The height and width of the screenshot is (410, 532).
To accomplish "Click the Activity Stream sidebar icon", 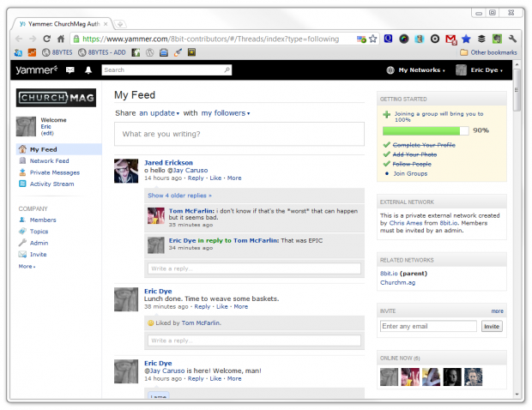I will click(x=22, y=184).
